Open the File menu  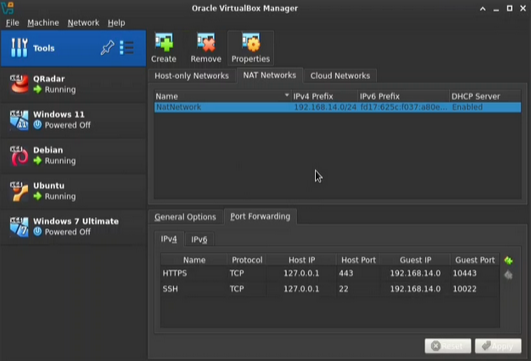tap(12, 23)
